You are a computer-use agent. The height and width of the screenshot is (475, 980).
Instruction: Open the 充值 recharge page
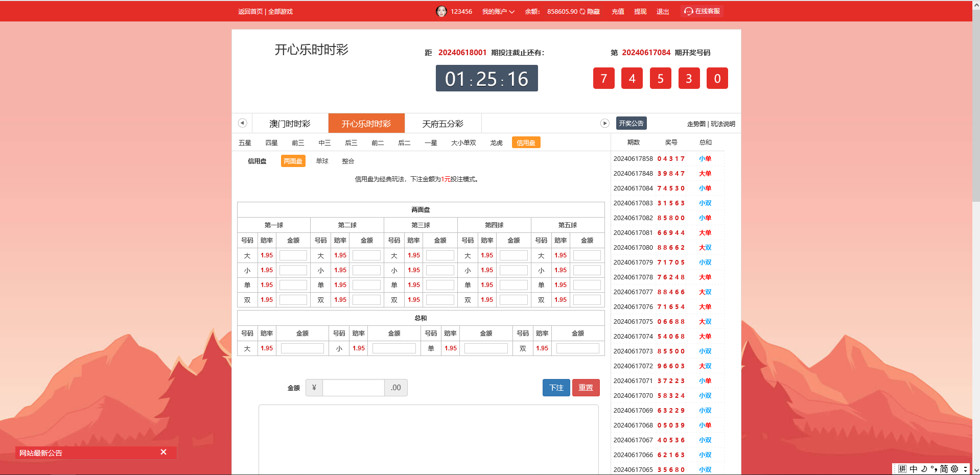tap(618, 11)
